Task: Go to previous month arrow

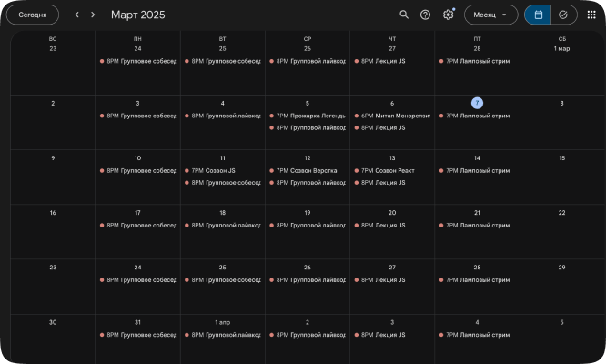Action: coord(76,15)
